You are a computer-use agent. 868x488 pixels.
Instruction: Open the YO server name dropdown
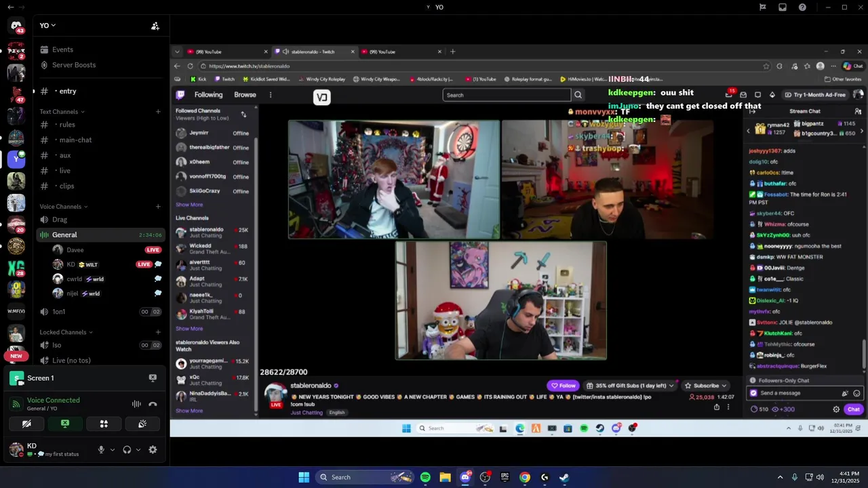(x=47, y=26)
